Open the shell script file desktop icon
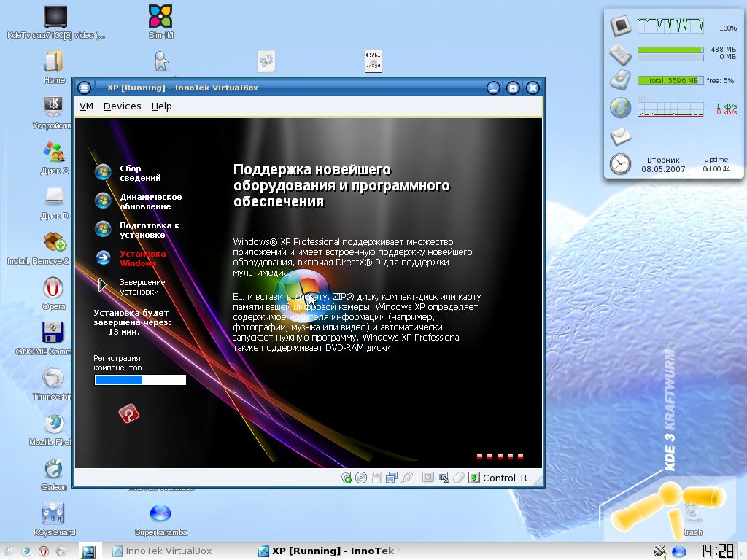 [373, 61]
